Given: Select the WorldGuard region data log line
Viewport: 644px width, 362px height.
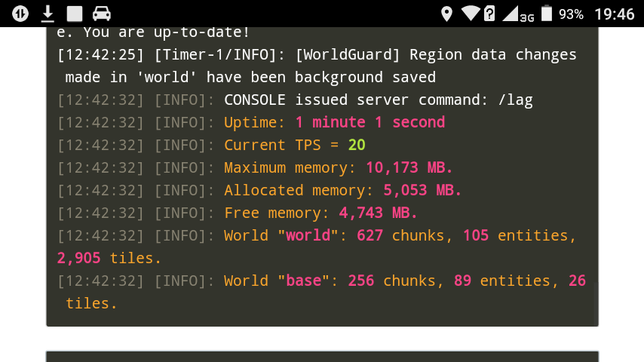Looking at the screenshot, I should [x=317, y=66].
